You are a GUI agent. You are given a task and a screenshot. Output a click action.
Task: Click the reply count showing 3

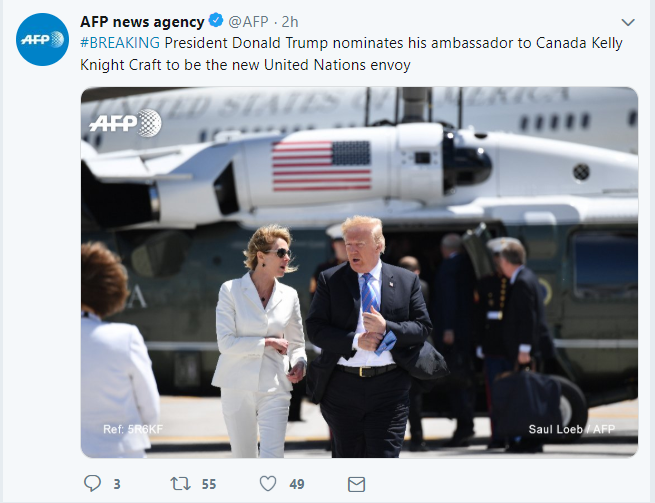tap(117, 484)
